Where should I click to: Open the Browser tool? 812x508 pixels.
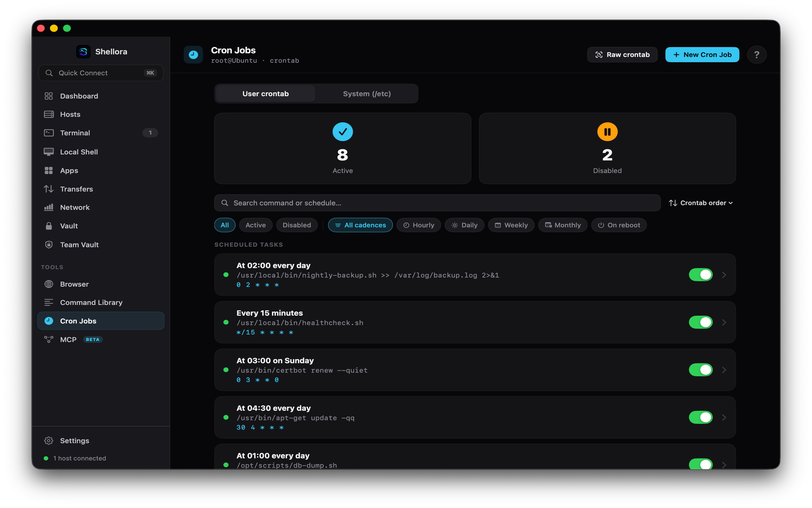[101, 284]
